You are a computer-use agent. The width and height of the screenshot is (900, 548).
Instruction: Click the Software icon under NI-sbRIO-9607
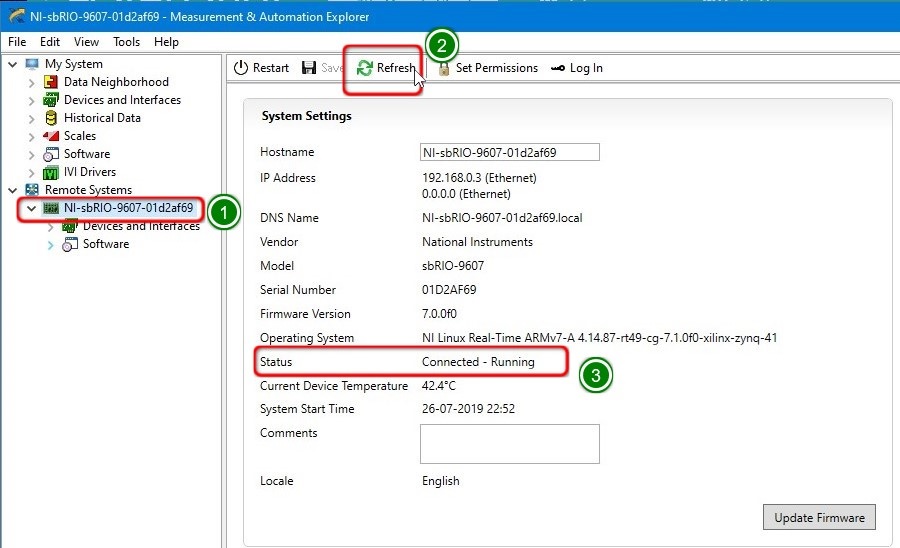(69, 244)
